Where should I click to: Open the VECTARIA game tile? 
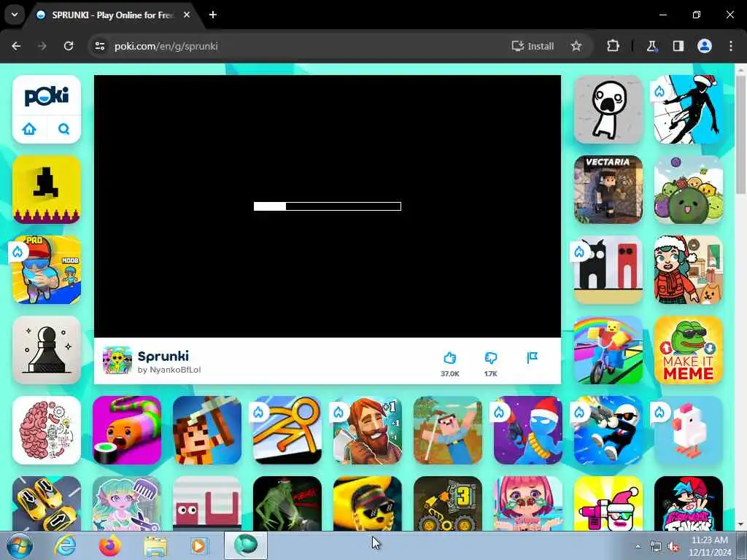click(x=608, y=190)
